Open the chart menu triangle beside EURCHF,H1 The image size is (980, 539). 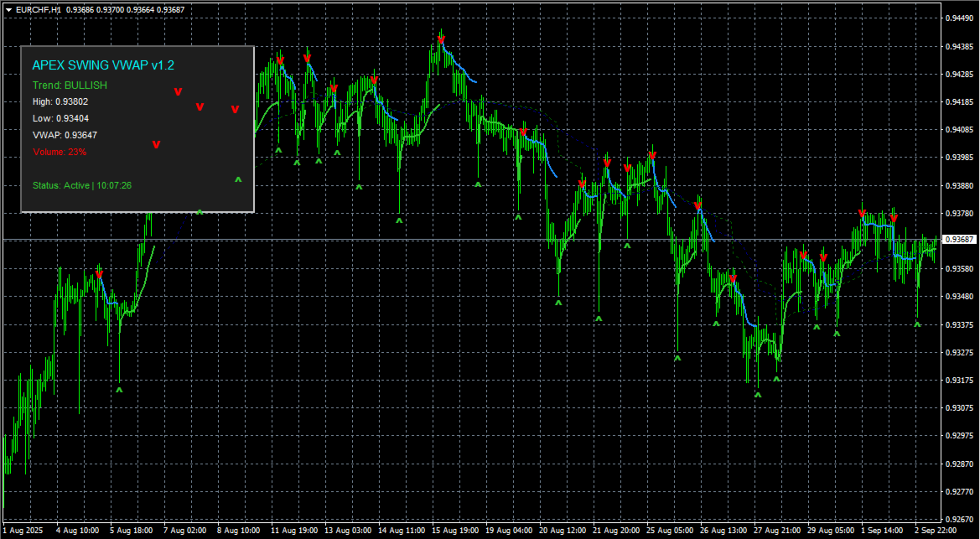click(8, 10)
